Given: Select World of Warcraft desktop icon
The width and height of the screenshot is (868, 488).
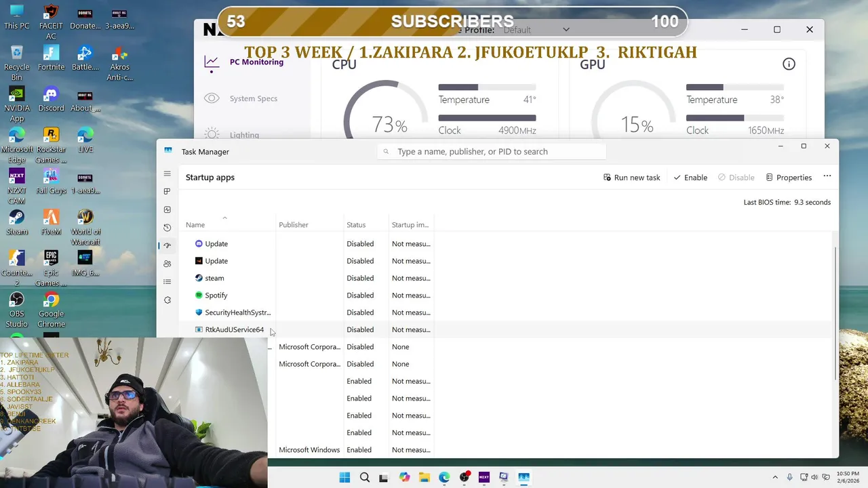Looking at the screenshot, I should point(85,227).
